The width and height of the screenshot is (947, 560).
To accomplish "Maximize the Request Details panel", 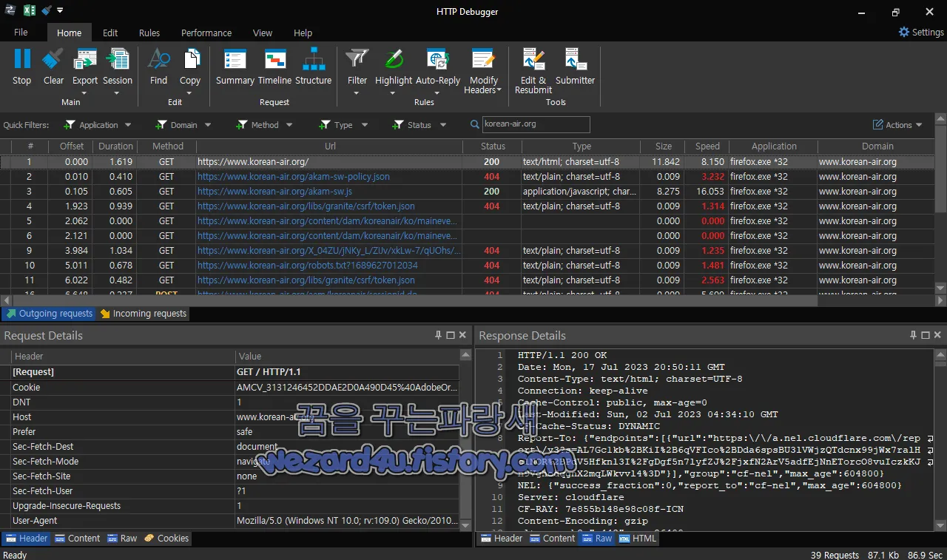I will [x=451, y=335].
